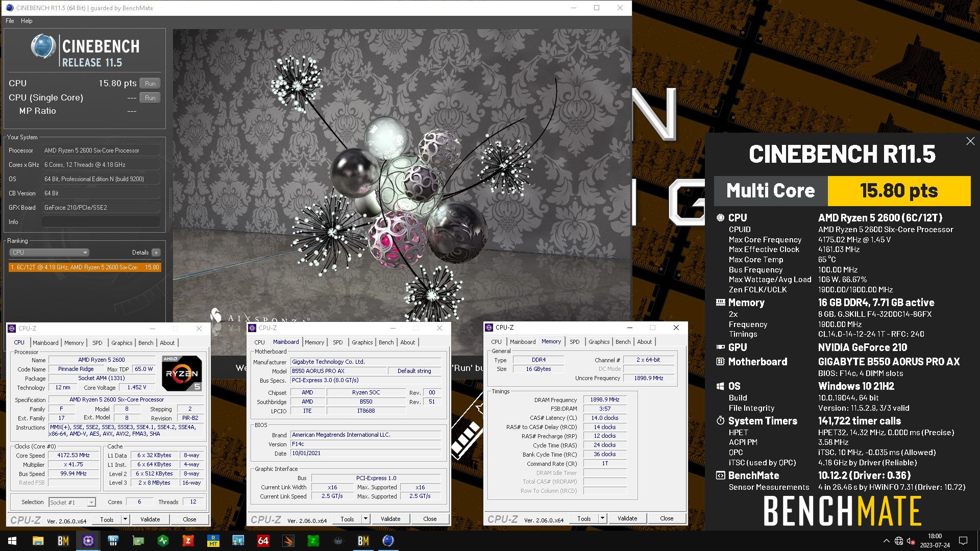Open the Help menu in Cinebench
Screen dimensions: 980x551
(27, 21)
